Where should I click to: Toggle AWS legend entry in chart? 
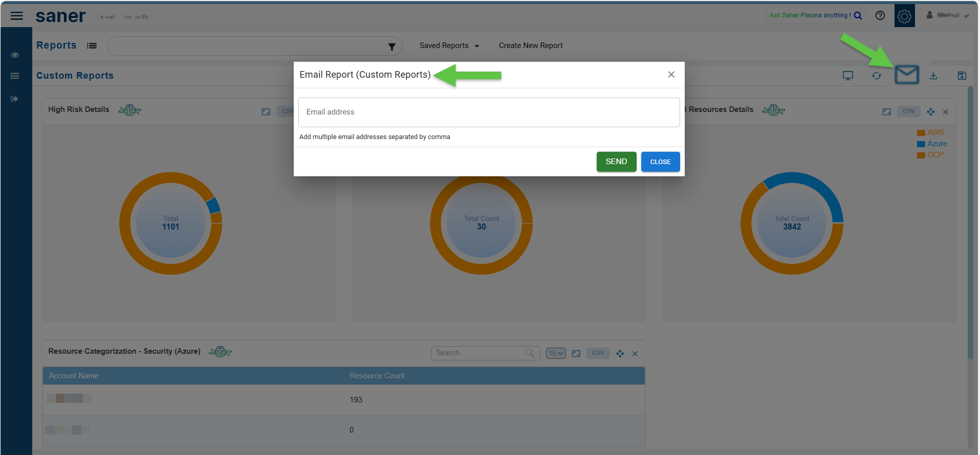coord(930,132)
